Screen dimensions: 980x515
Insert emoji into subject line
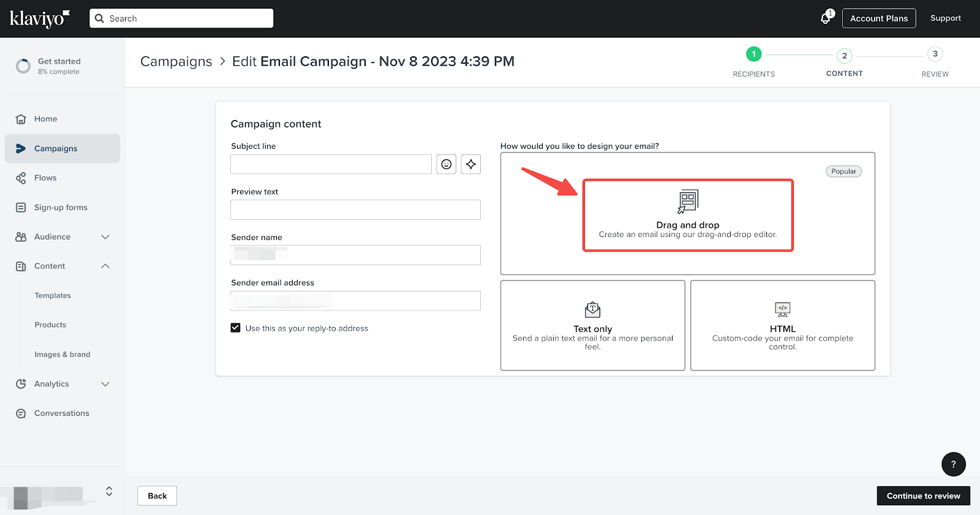(x=447, y=164)
